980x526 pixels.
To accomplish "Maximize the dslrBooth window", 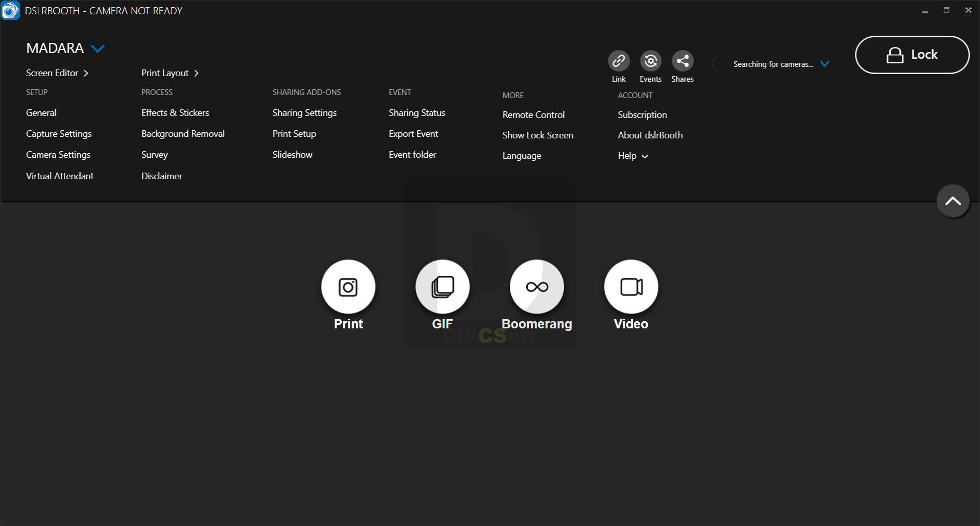I will [x=946, y=10].
